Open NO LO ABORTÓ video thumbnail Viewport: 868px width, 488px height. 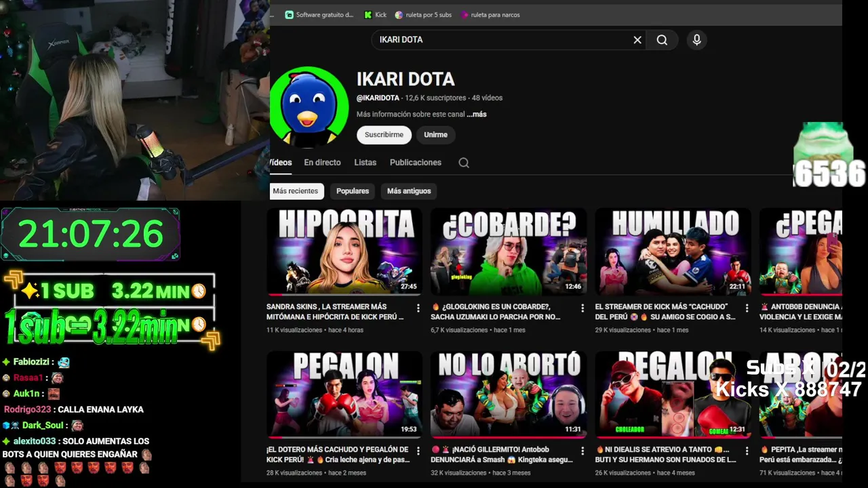[x=509, y=394]
